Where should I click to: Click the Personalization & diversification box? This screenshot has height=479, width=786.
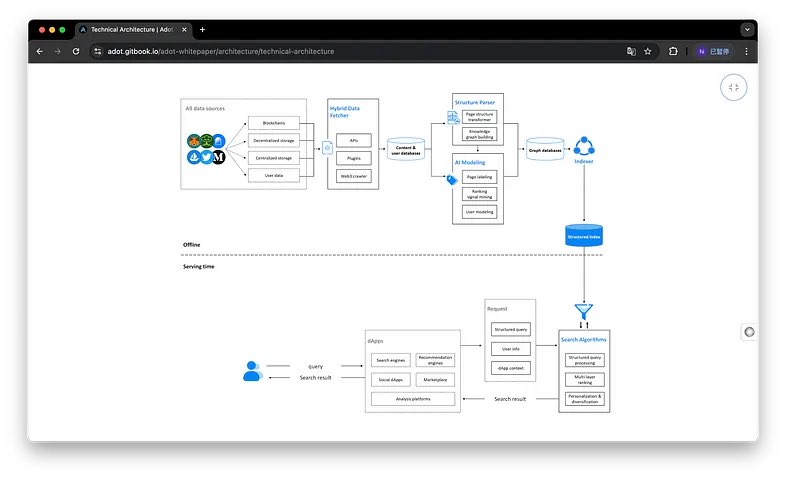pos(585,399)
